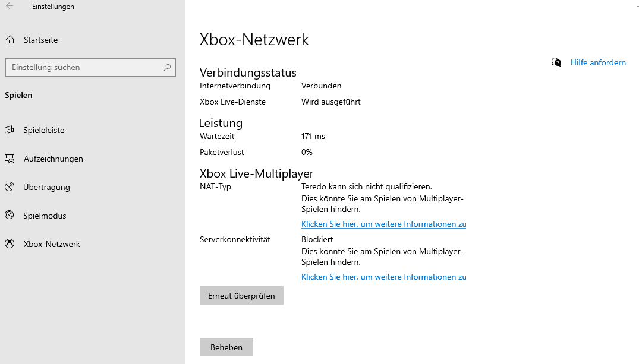This screenshot has height=364, width=639.
Task: Click the back arrow next to Einstellungen
Action: [x=10, y=6]
